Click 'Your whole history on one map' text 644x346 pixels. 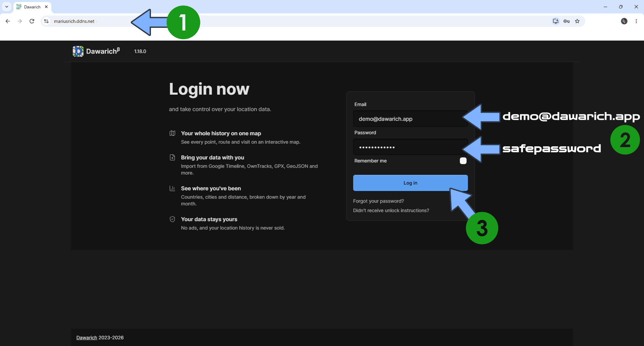pyautogui.click(x=221, y=133)
